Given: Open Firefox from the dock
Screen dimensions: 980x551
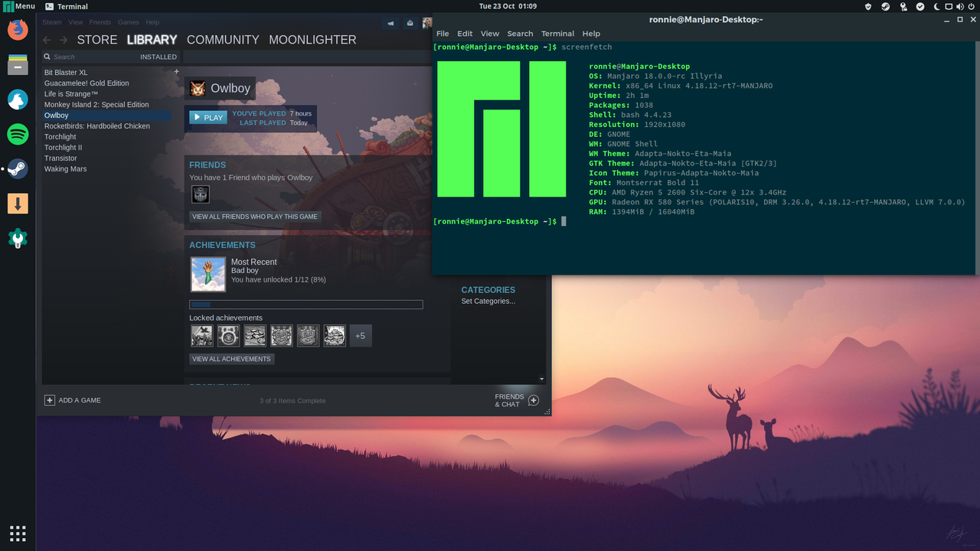Looking at the screenshot, I should (x=18, y=30).
